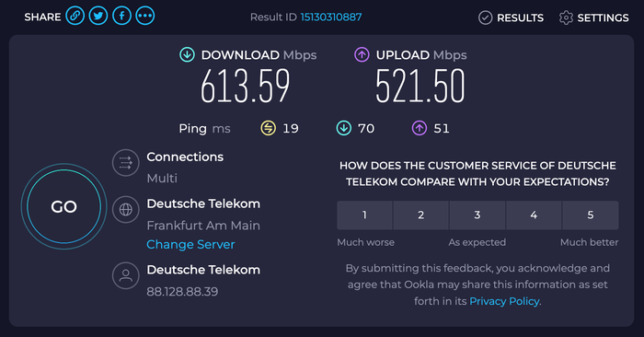This screenshot has width=644, height=337.
Task: Open the result ID 15130310887 link
Action: click(x=331, y=17)
